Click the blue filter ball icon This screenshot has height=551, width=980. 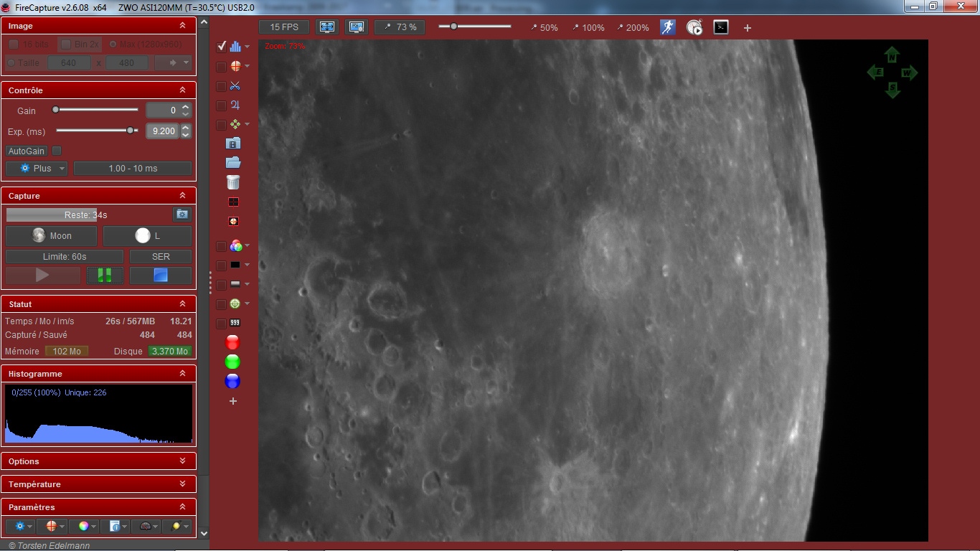[232, 381]
